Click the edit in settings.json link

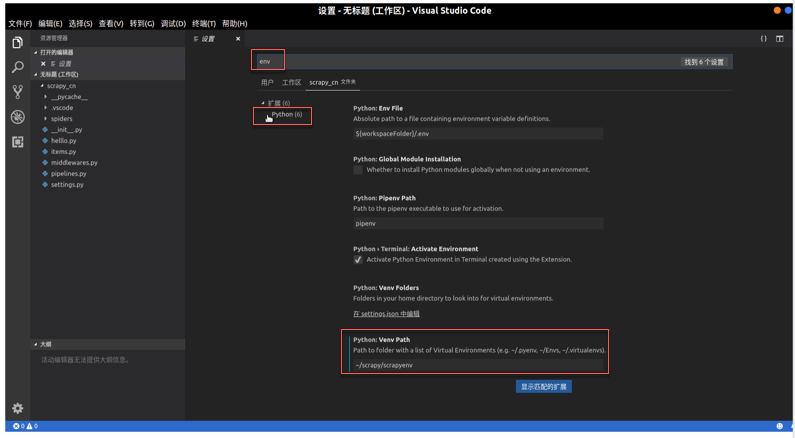tap(386, 314)
